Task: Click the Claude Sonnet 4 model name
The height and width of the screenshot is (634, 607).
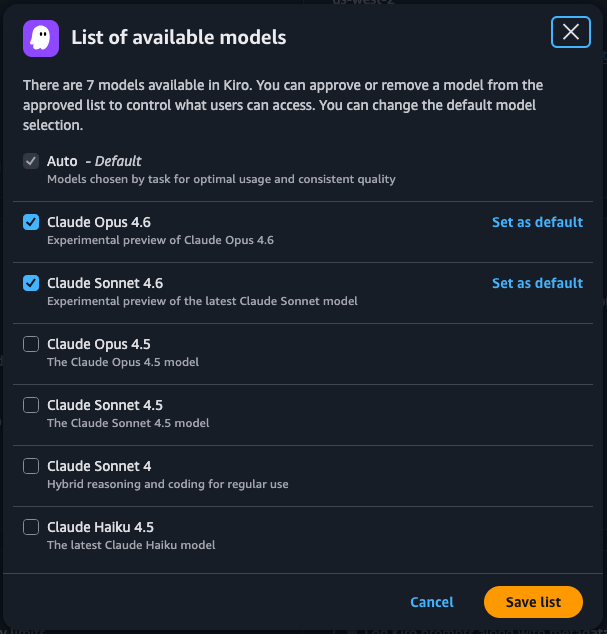Action: click(x=99, y=466)
